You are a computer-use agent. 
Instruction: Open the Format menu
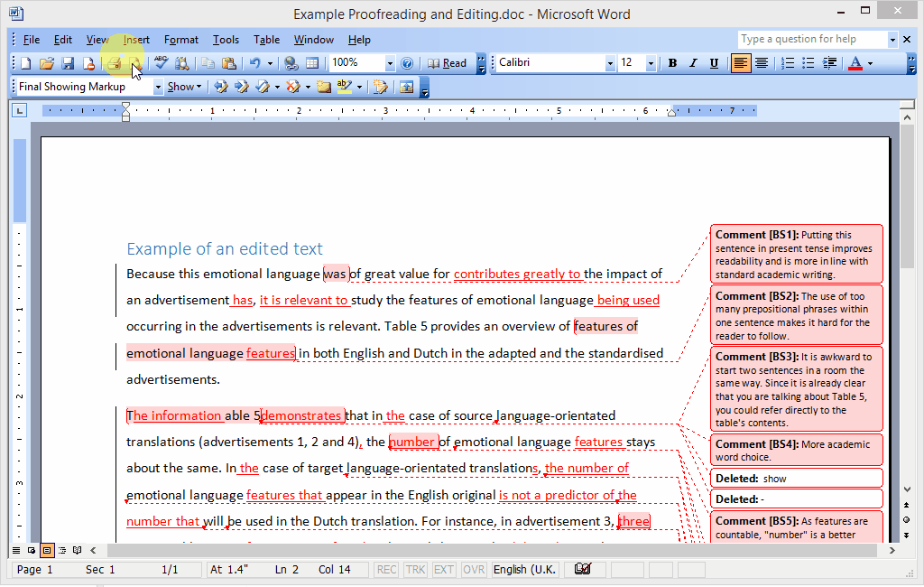[x=180, y=40]
